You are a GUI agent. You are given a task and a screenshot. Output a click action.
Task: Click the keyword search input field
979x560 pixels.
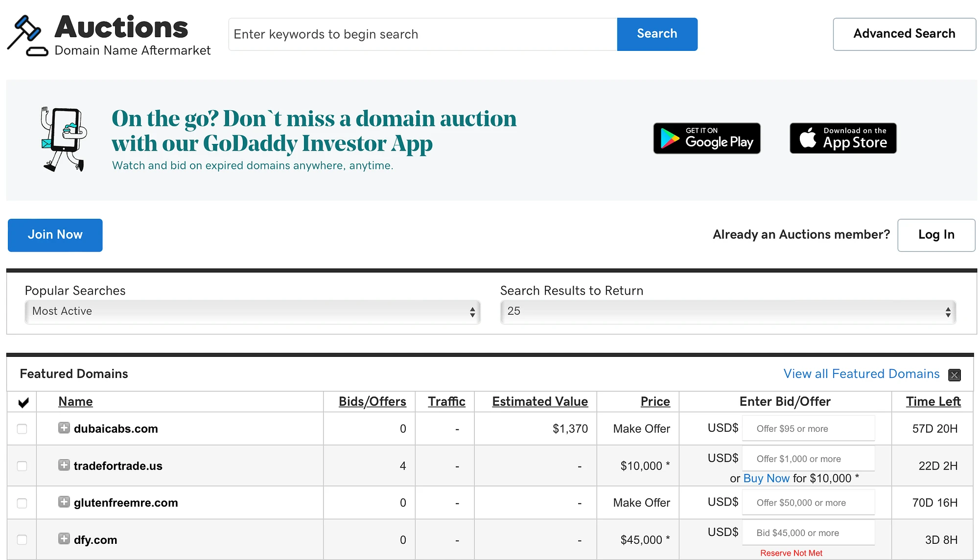pyautogui.click(x=422, y=34)
